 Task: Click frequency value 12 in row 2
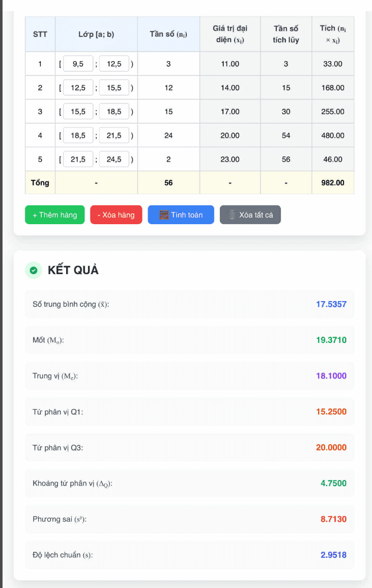(168, 88)
